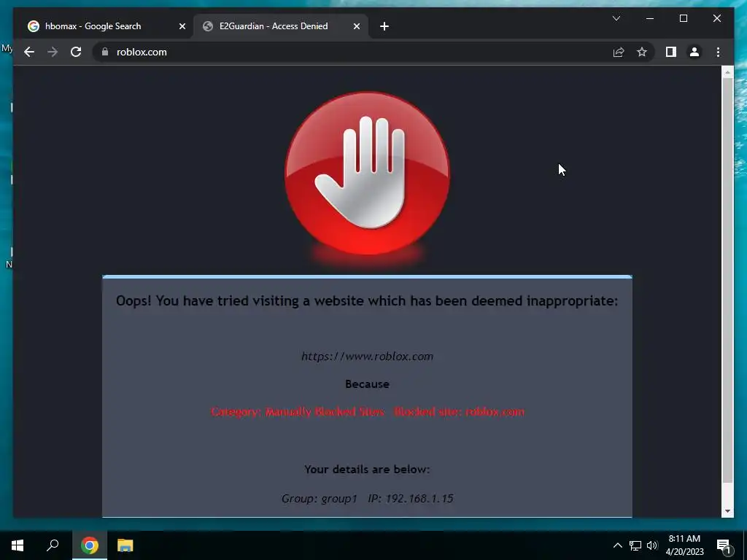Open the Windows notification center
Viewport: 747px width, 560px height.
(x=724, y=545)
